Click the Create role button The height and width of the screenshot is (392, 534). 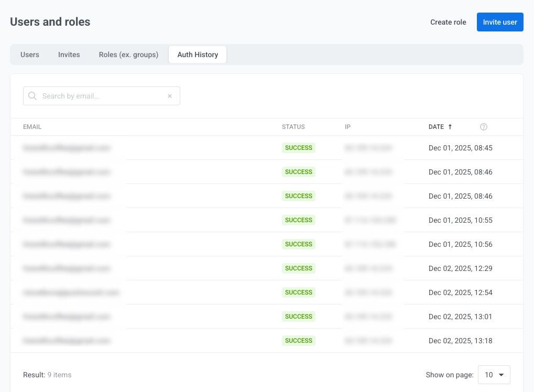448,22
